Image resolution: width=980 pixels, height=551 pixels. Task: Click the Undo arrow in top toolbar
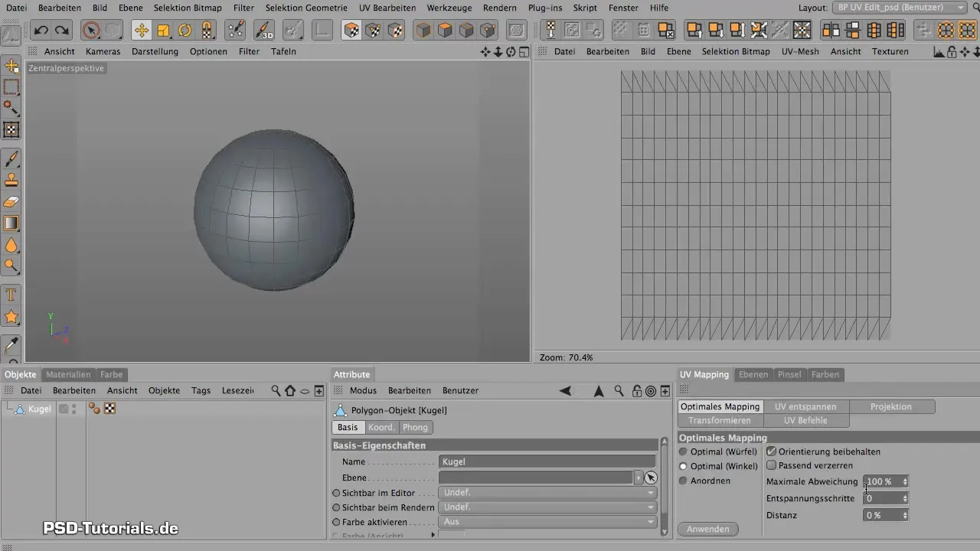tap(41, 31)
